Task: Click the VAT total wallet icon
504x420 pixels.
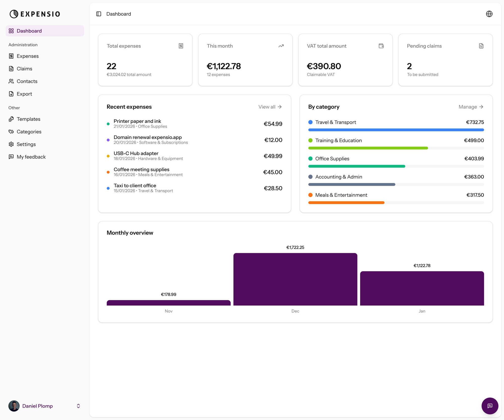Action: pos(381,46)
